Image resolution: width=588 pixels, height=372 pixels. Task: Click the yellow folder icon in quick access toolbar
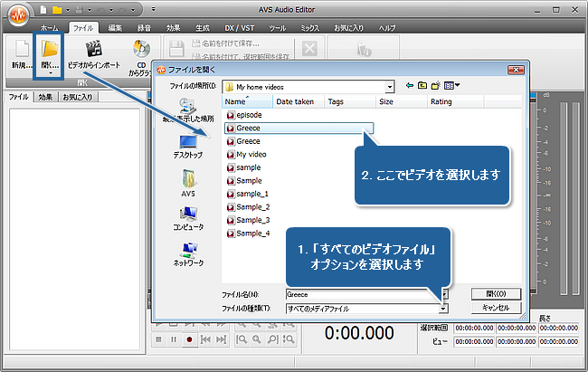click(x=57, y=10)
